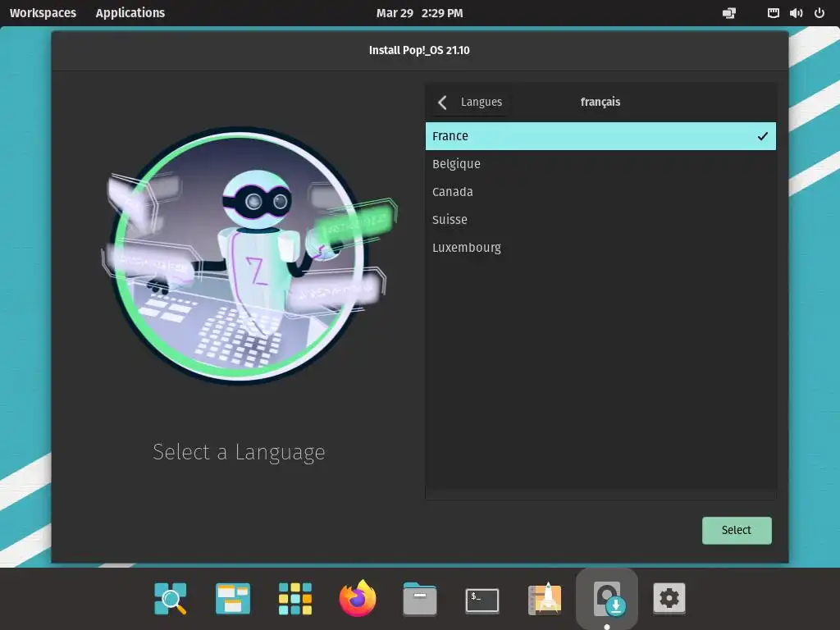Pick Canada in the region list

point(600,192)
